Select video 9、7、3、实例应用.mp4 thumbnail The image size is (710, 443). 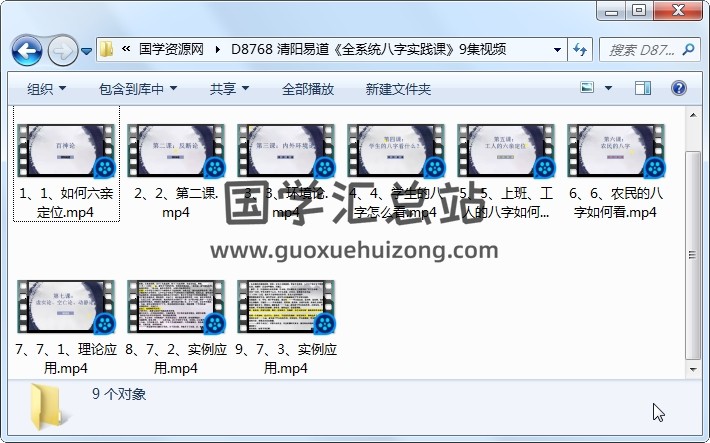[x=286, y=306]
